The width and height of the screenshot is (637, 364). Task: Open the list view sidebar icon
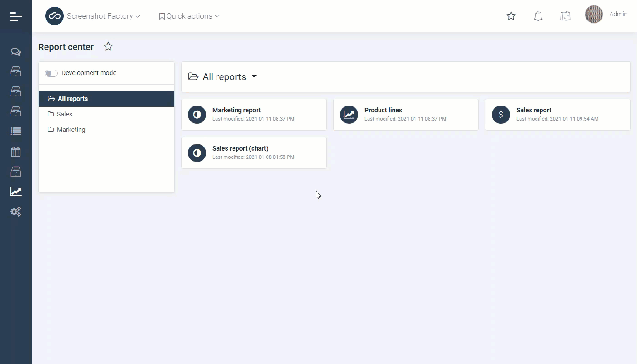(x=16, y=131)
